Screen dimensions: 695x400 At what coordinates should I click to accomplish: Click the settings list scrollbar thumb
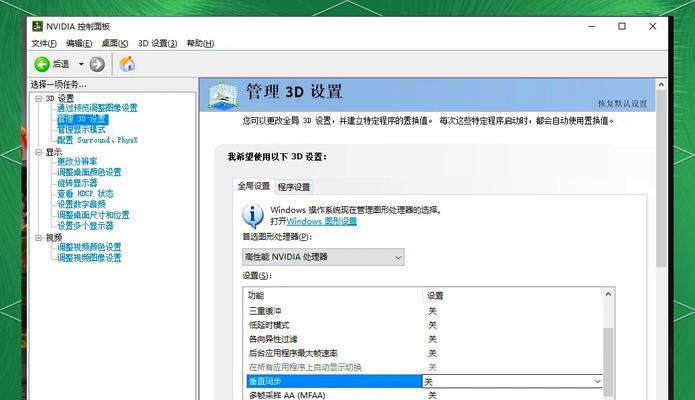609,364
